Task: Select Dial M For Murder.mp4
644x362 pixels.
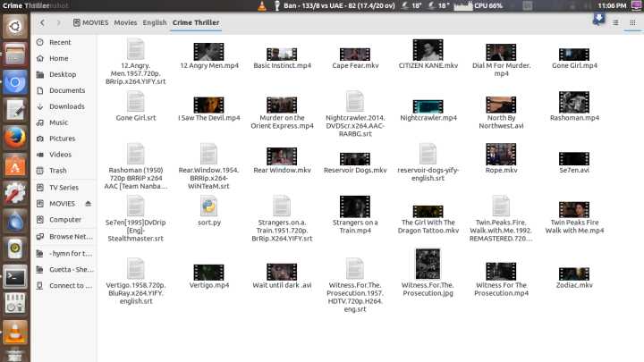Action: pyautogui.click(x=501, y=60)
